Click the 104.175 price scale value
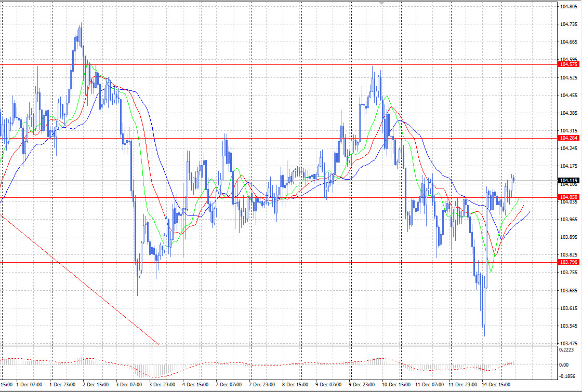 tap(568, 166)
